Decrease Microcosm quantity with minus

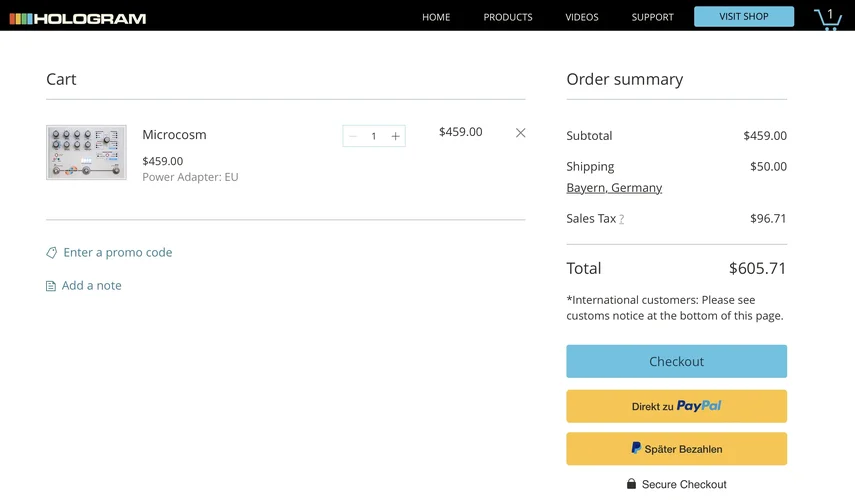pos(353,136)
